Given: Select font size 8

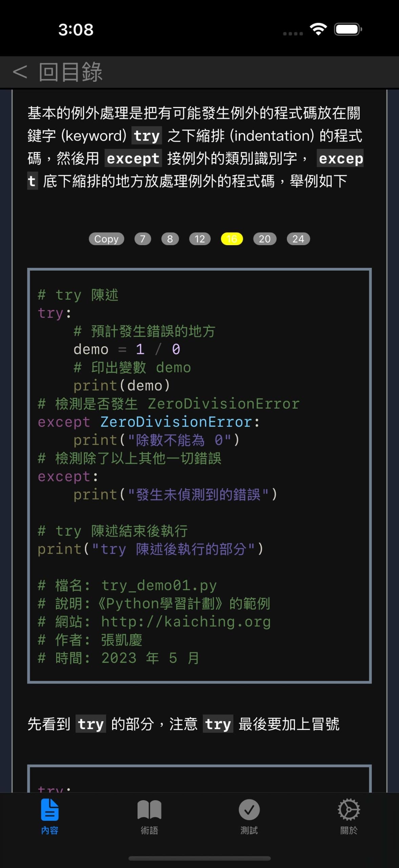Looking at the screenshot, I should (170, 239).
